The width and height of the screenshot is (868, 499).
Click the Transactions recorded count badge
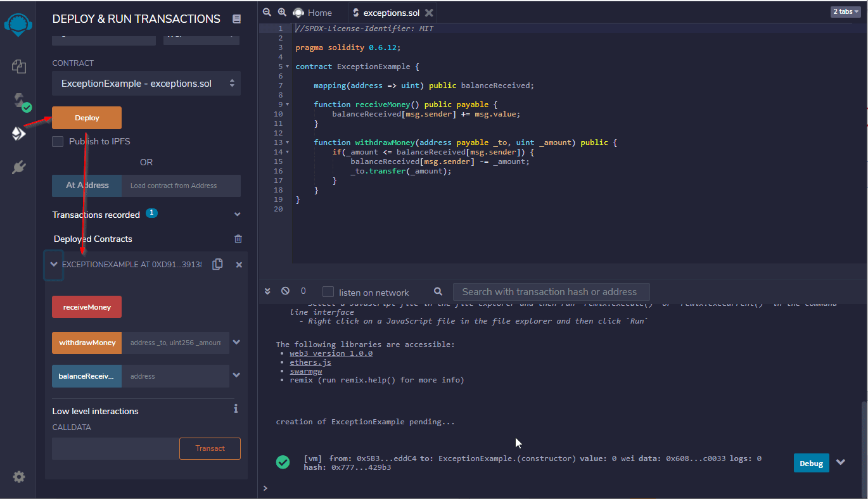pos(151,213)
